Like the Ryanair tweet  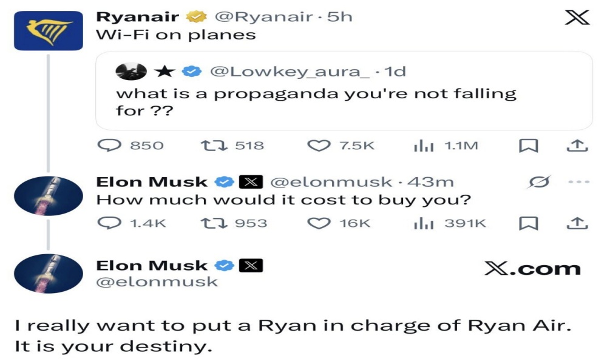pyautogui.click(x=318, y=146)
